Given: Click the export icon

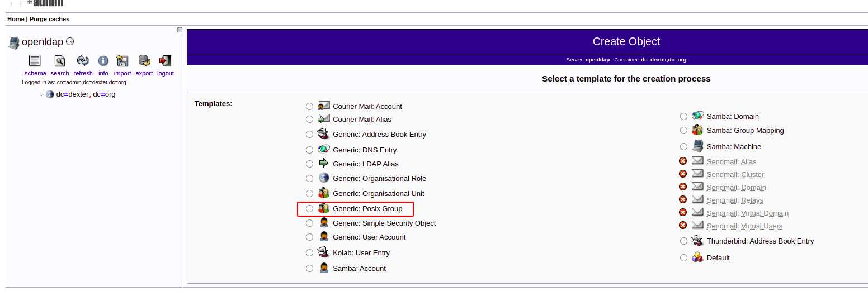Looking at the screenshot, I should (x=144, y=61).
